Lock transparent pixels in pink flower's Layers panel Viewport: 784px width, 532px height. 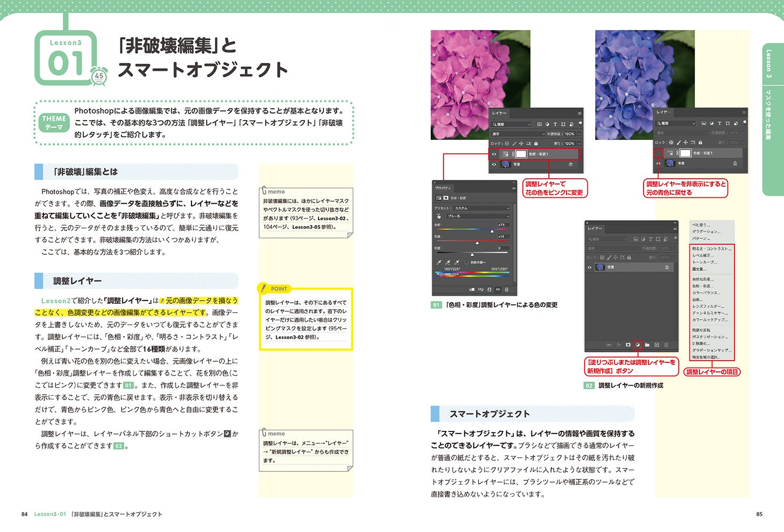[507, 144]
